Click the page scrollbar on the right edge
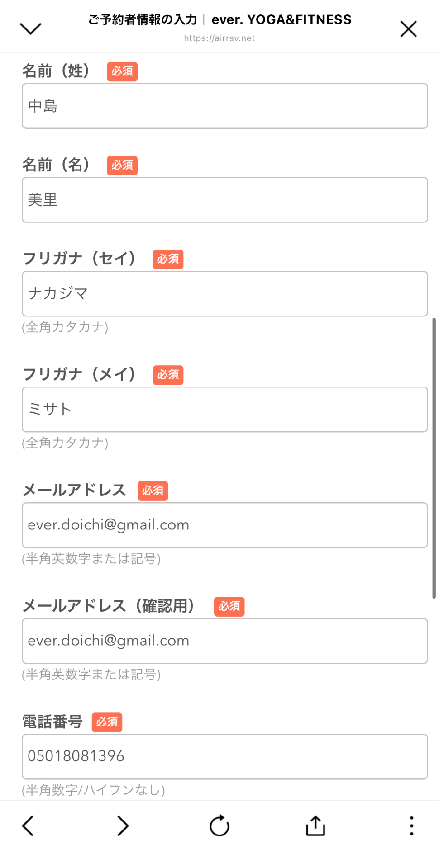Screen dimensions: 439x868 click(x=434, y=458)
